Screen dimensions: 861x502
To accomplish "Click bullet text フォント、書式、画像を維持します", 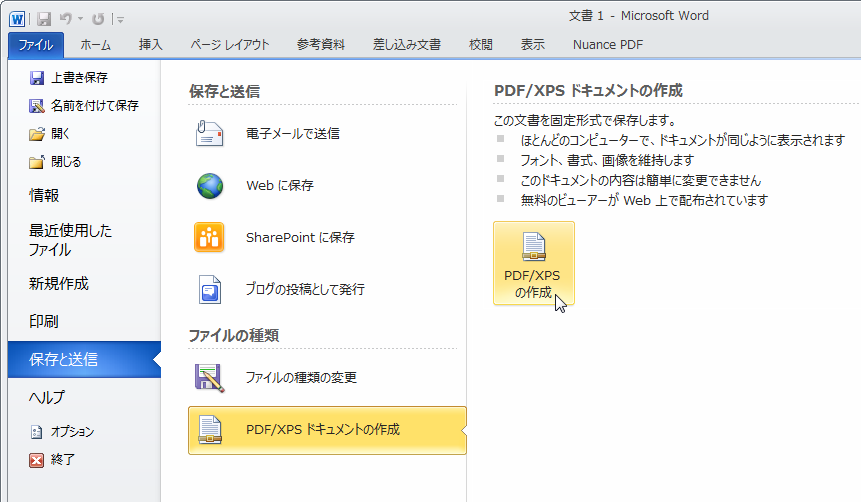I will [x=607, y=160].
